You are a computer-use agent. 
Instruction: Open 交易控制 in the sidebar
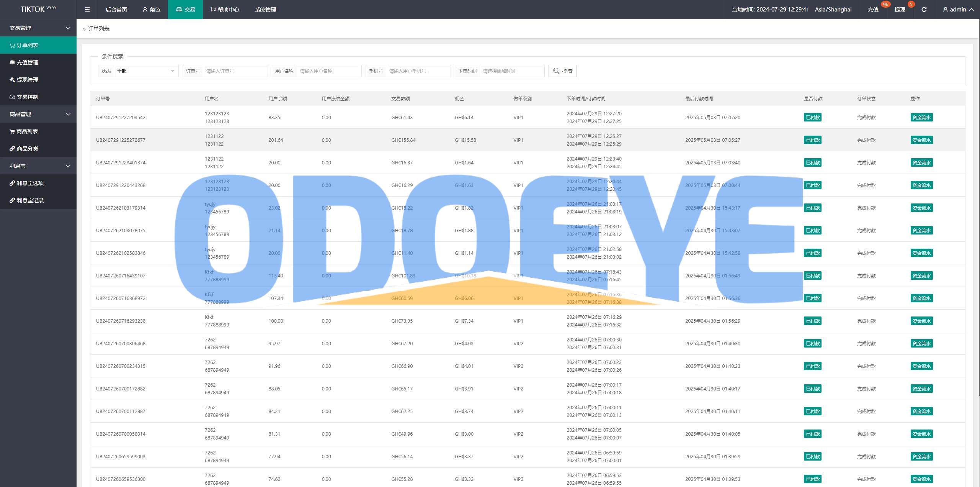38,97
